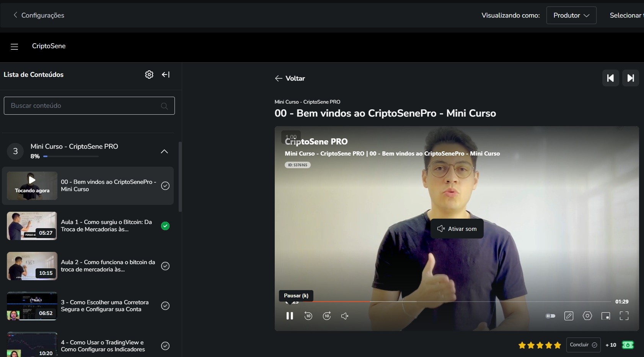The height and width of the screenshot is (357, 644).
Task: Click the +10 points label
Action: click(611, 345)
